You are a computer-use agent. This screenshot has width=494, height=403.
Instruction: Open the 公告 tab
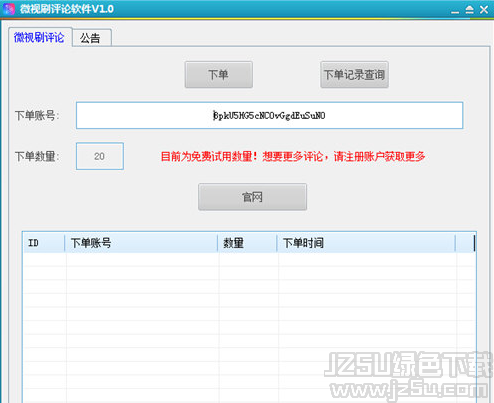[x=91, y=38]
